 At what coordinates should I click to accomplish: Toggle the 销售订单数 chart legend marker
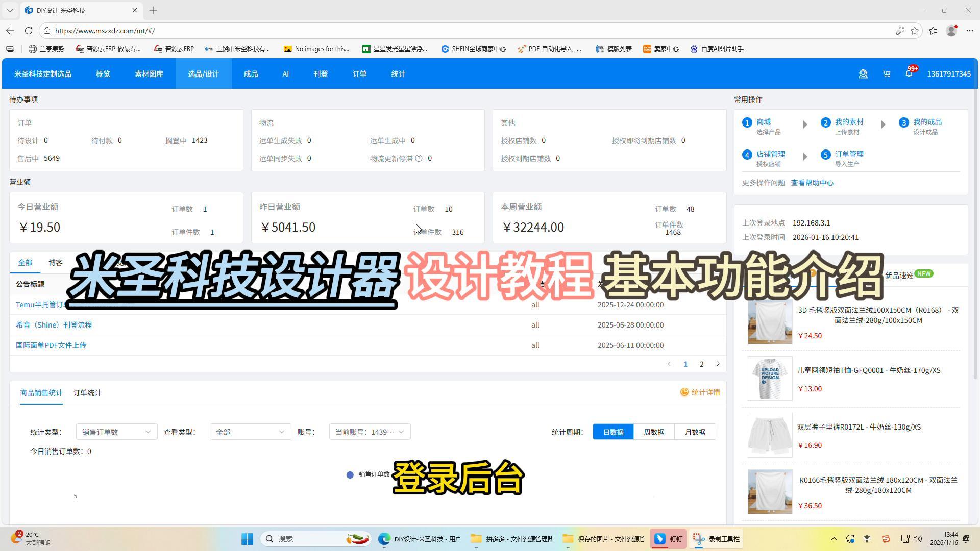click(x=350, y=475)
